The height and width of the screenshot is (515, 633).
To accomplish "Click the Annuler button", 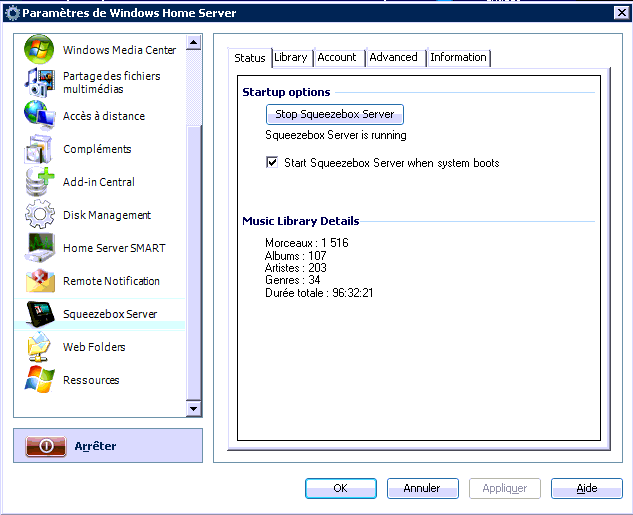I will (x=423, y=488).
